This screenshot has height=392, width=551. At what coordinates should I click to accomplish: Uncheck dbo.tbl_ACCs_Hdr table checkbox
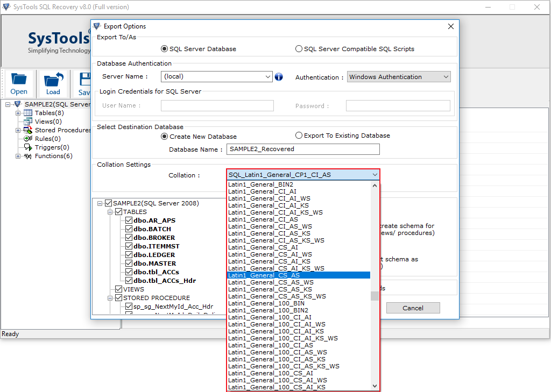click(x=129, y=281)
